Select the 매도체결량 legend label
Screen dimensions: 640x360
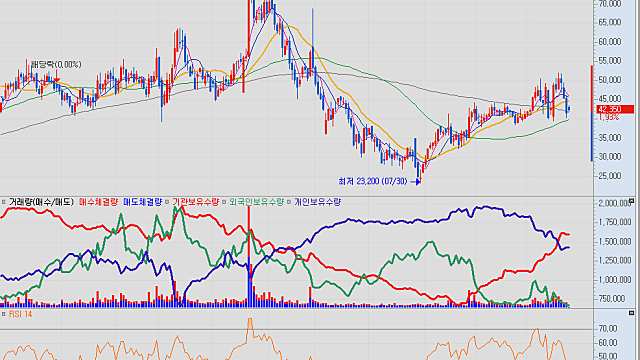click(142, 202)
